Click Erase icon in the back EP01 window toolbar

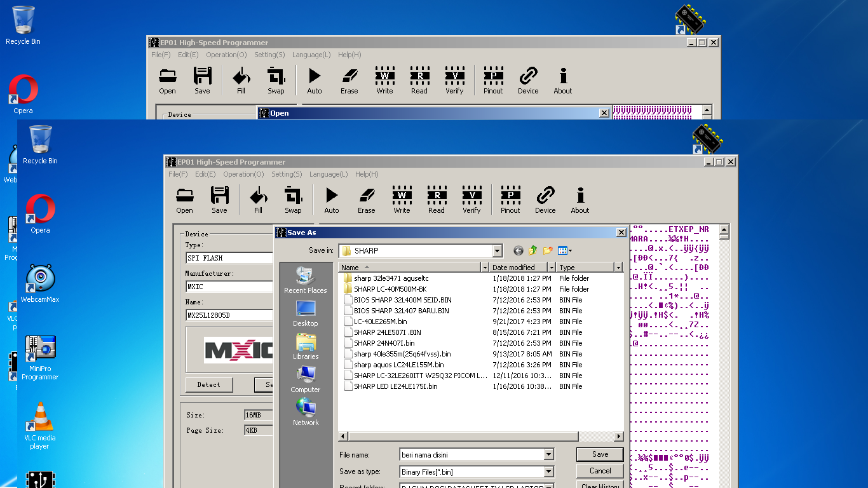point(349,81)
